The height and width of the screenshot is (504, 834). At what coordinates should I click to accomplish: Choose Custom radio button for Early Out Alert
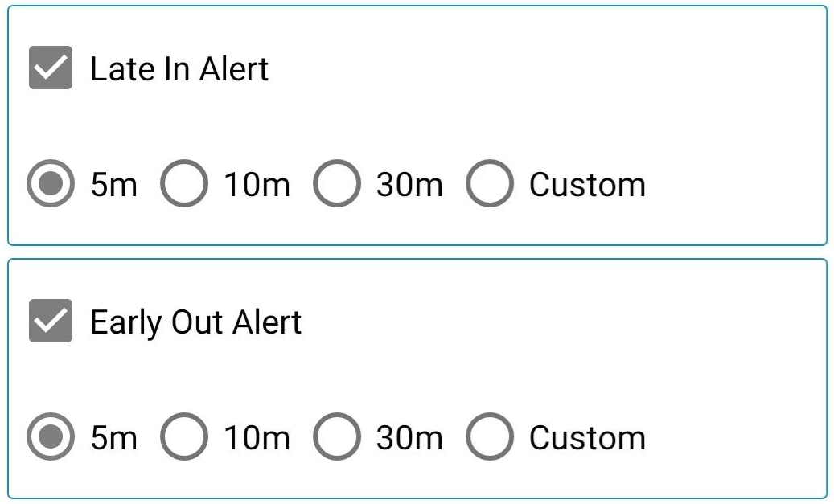[x=489, y=438]
